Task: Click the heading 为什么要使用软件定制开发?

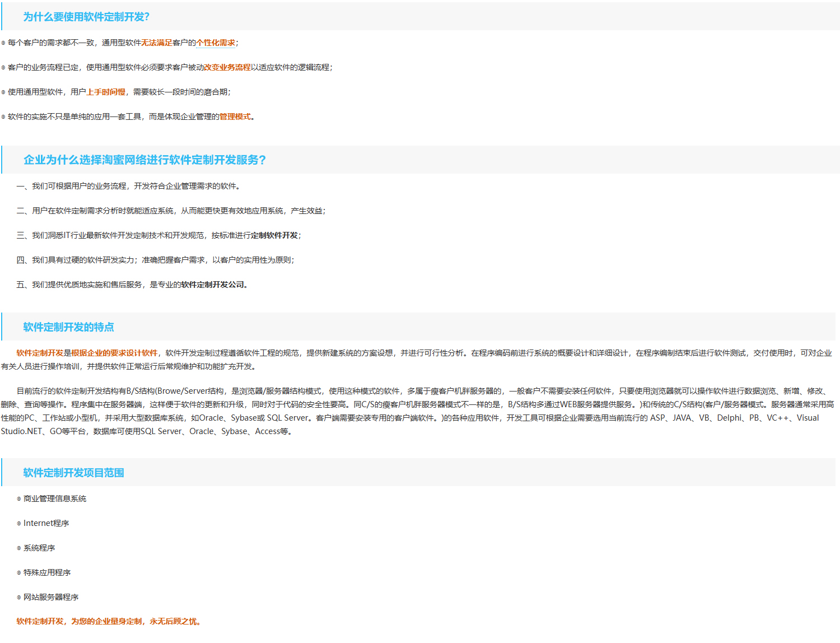Action: (86, 17)
